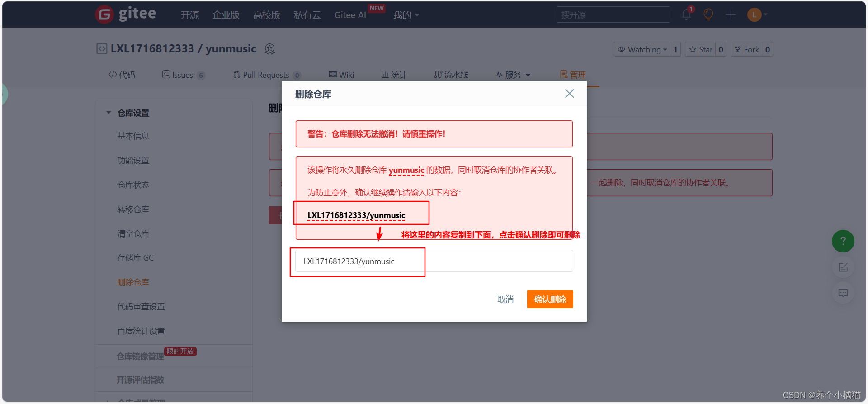Open the Gitee AI nav item
Screen dimensions: 868x404
350,15
